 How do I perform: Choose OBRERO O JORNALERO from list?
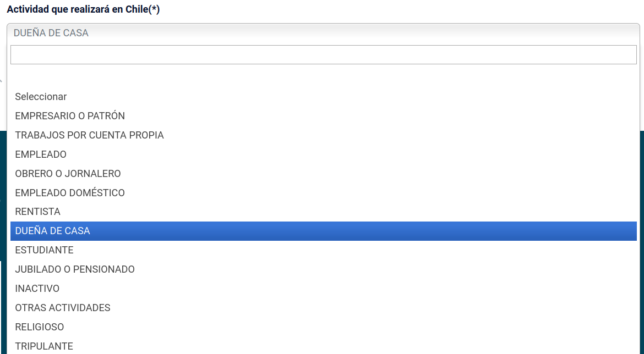pos(68,174)
